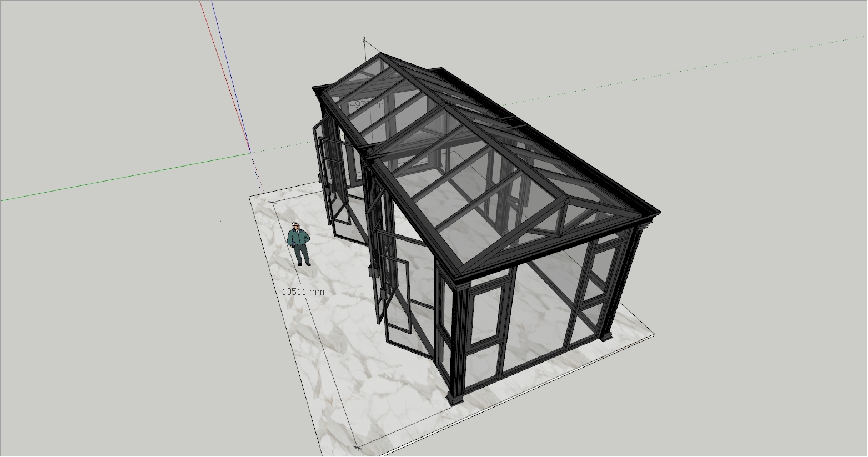Click the far-right corner column base

(x=606, y=336)
